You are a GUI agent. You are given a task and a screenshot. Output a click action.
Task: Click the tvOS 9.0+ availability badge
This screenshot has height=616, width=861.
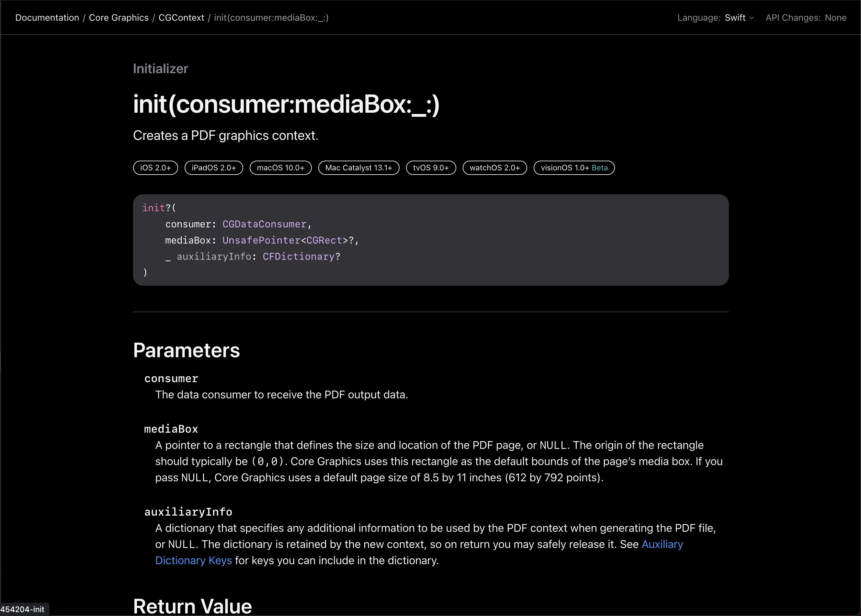click(431, 168)
